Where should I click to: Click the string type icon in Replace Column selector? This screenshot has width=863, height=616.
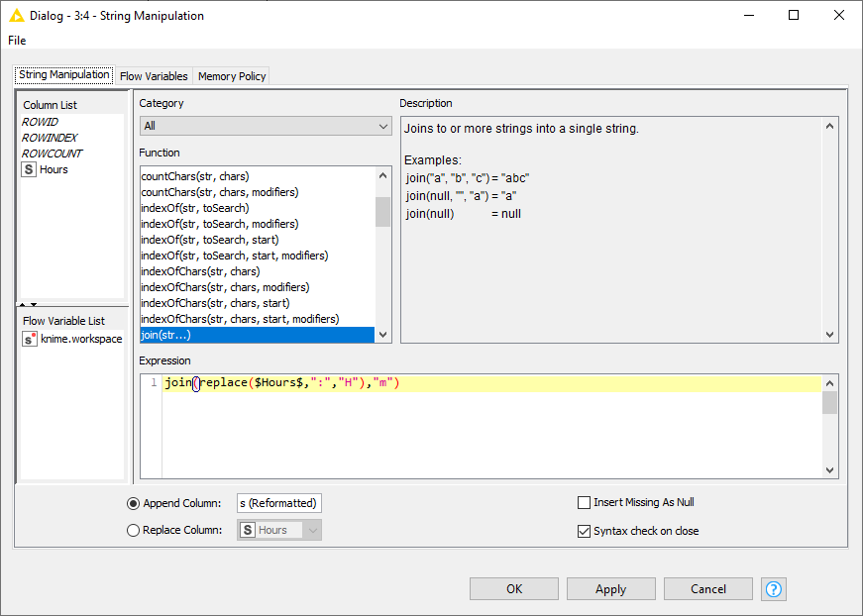coord(248,529)
